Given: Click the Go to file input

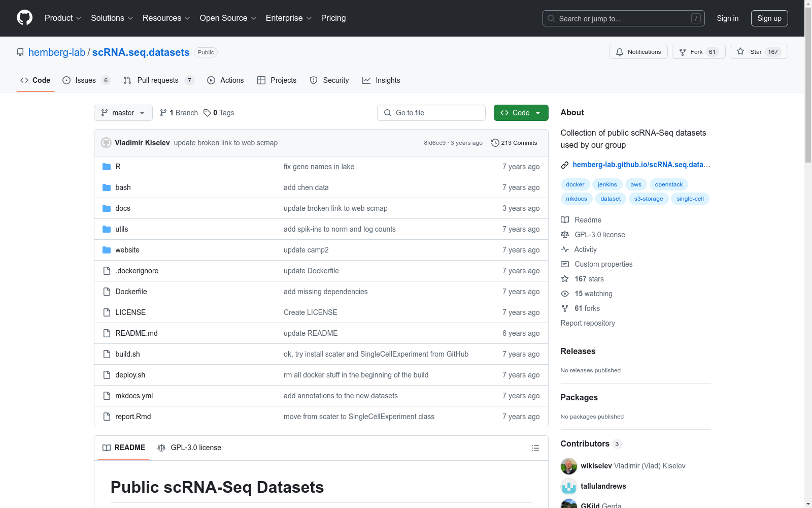Looking at the screenshot, I should pos(431,113).
